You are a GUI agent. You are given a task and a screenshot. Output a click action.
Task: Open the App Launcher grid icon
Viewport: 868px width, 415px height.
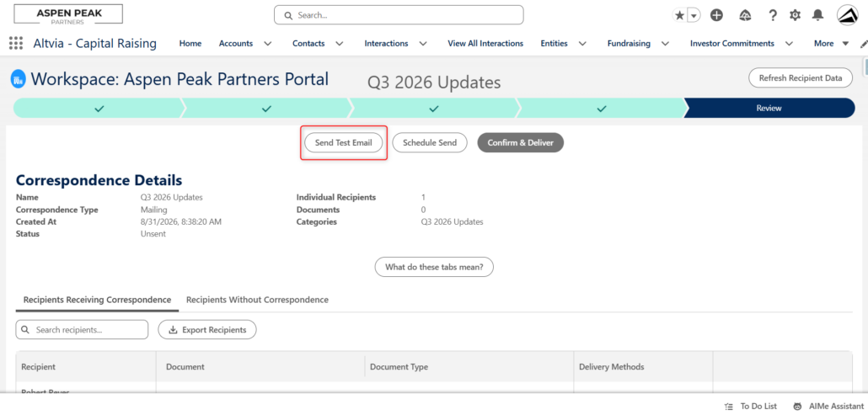[16, 43]
